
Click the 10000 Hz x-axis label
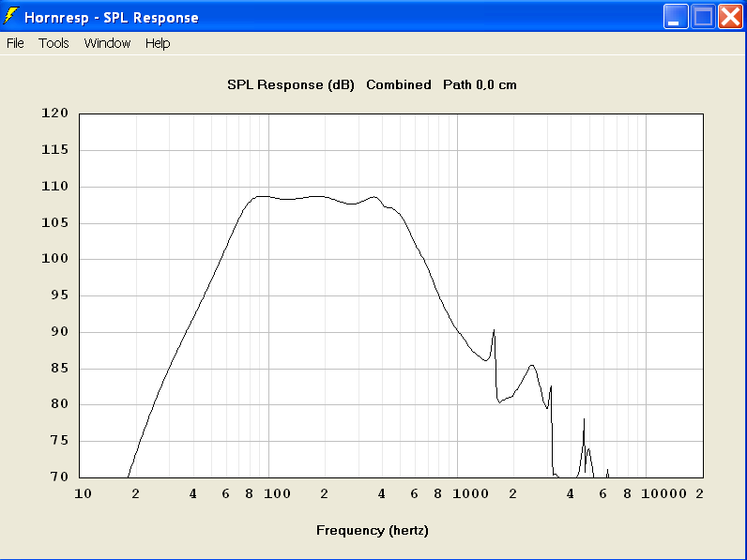point(664,493)
